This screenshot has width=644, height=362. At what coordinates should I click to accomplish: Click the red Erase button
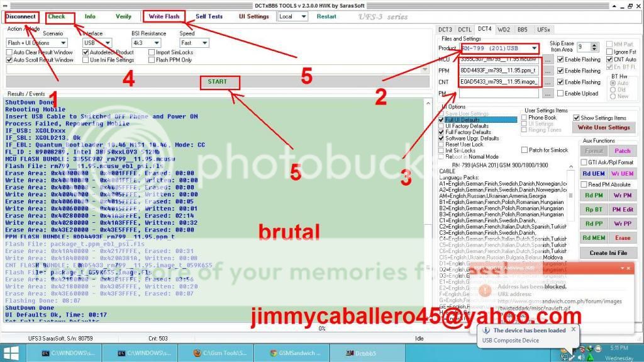(x=622, y=238)
